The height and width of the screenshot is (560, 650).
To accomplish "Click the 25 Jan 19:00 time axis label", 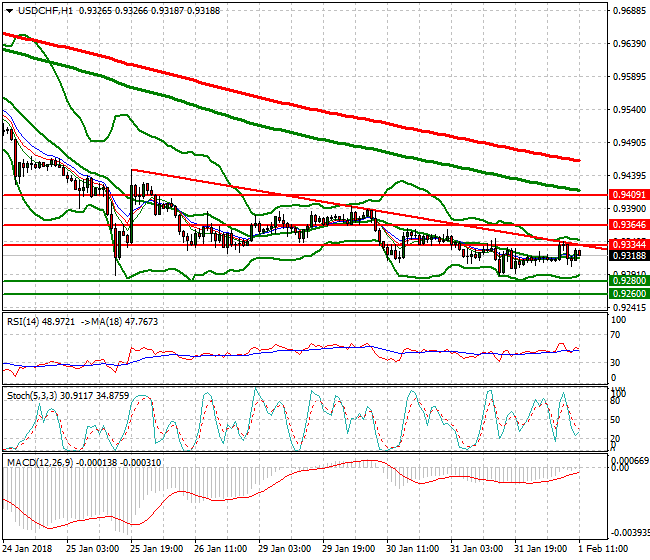I will 157,549.
